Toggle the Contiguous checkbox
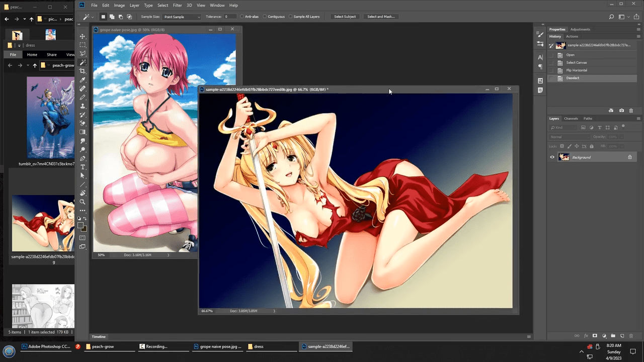The height and width of the screenshot is (362, 644). pyautogui.click(x=265, y=17)
